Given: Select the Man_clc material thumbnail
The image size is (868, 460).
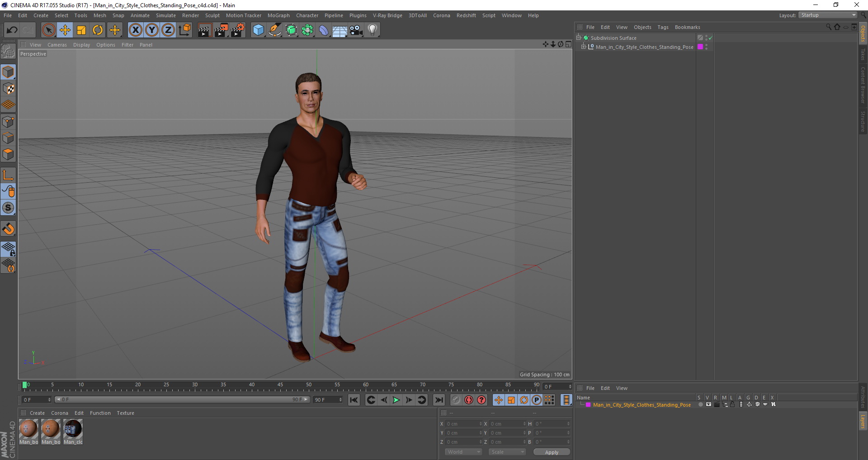Looking at the screenshot, I should pyautogui.click(x=73, y=432).
